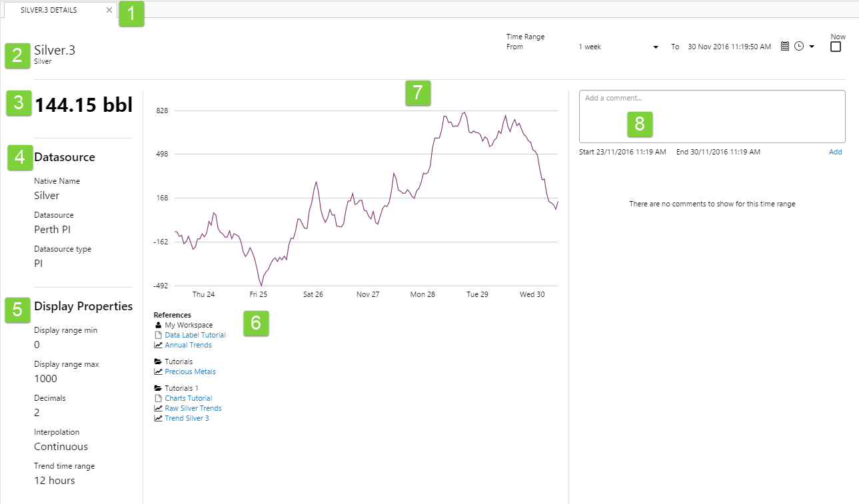
Task: Click the Add a comment text box
Action: click(x=712, y=117)
